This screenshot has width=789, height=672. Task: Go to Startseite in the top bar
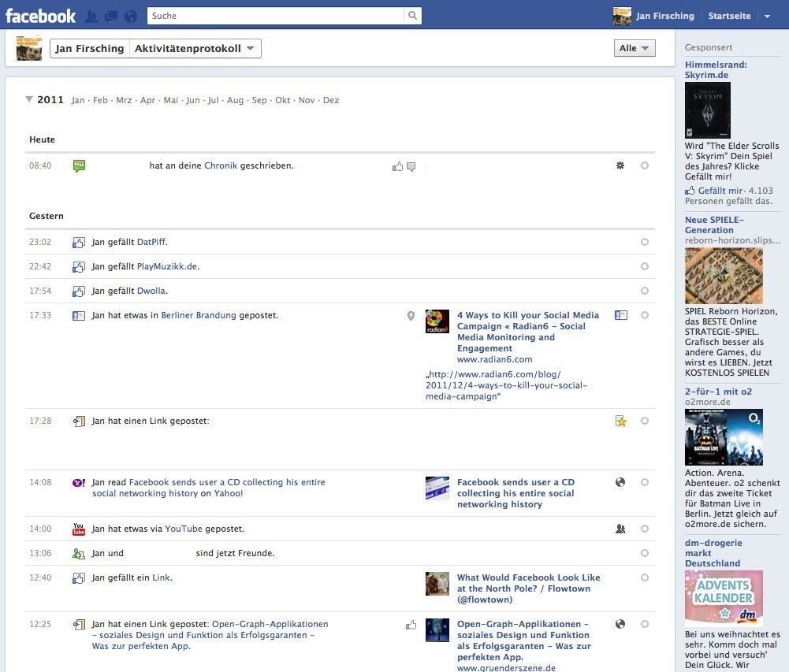729,16
